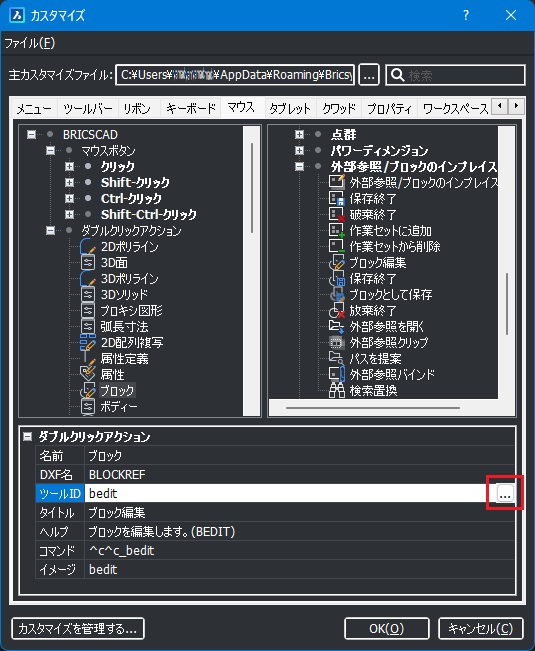Click the 2D配列複写 icon
Viewport: 535px width, 651px height.
coord(88,343)
